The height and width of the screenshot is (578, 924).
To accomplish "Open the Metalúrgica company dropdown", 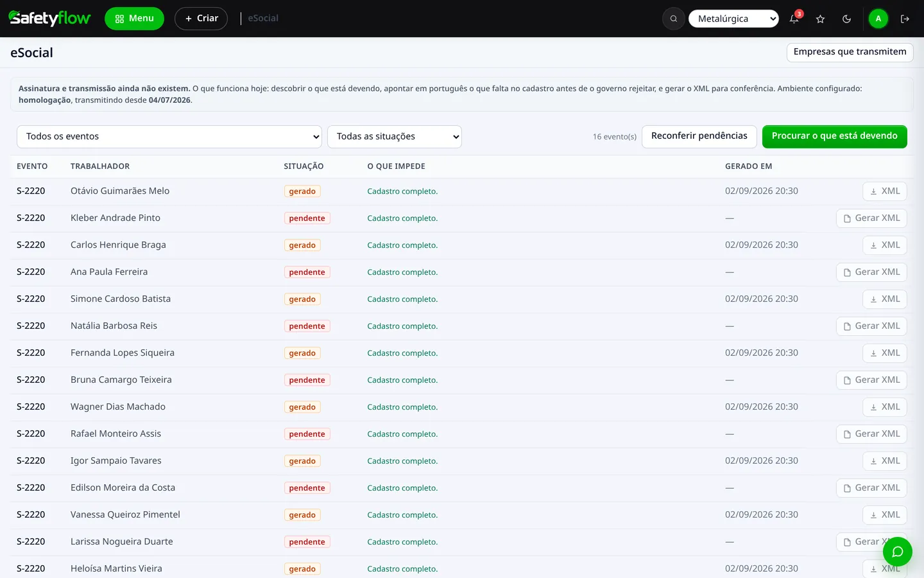I will click(733, 19).
